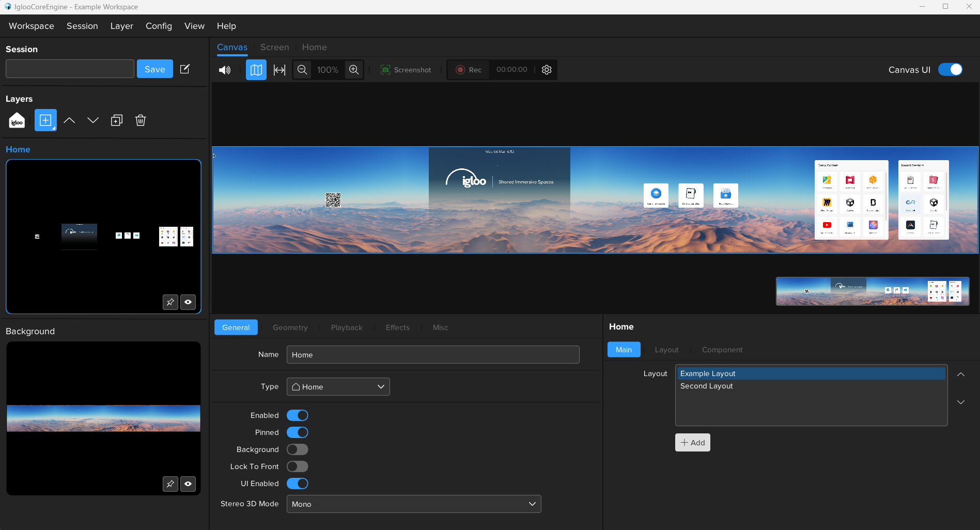The height and width of the screenshot is (530, 980).
Task: Mute audio with the speaker icon
Action: (x=224, y=70)
